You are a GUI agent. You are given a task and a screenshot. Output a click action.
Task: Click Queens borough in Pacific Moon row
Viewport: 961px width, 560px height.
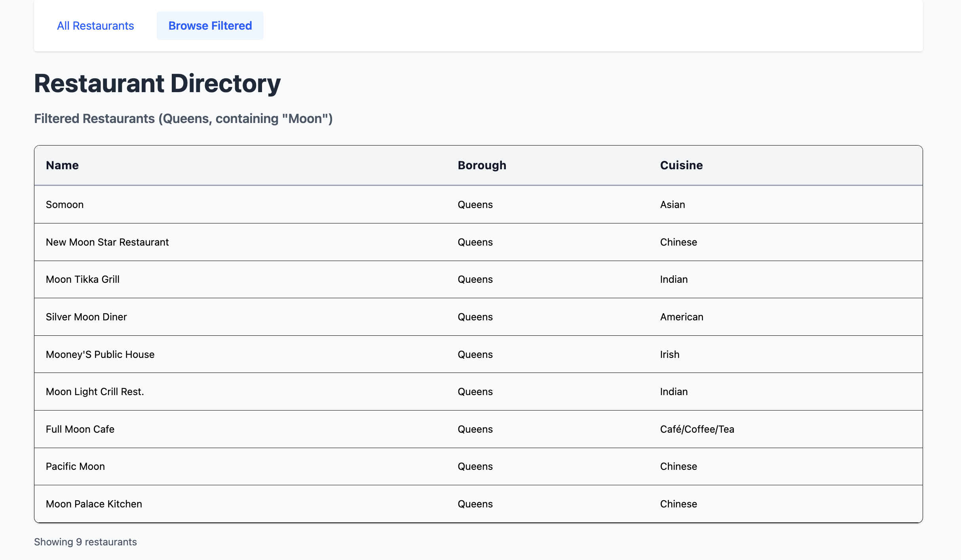pyautogui.click(x=475, y=466)
